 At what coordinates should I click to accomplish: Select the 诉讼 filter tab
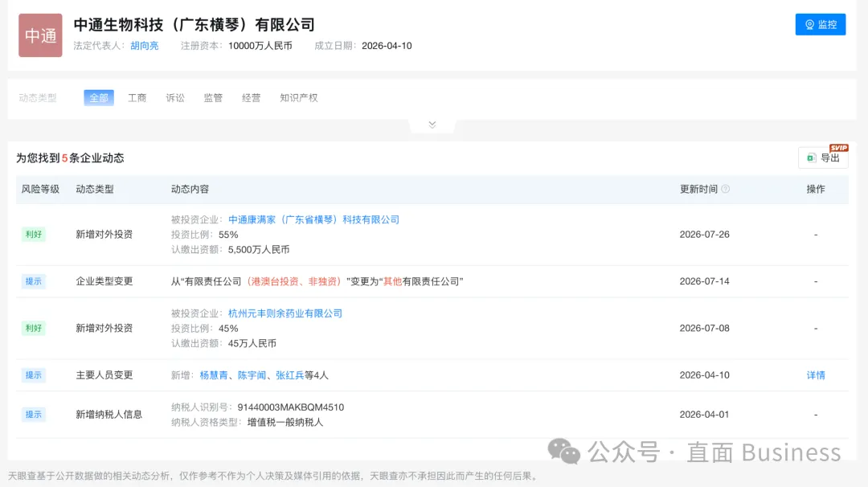(x=175, y=98)
